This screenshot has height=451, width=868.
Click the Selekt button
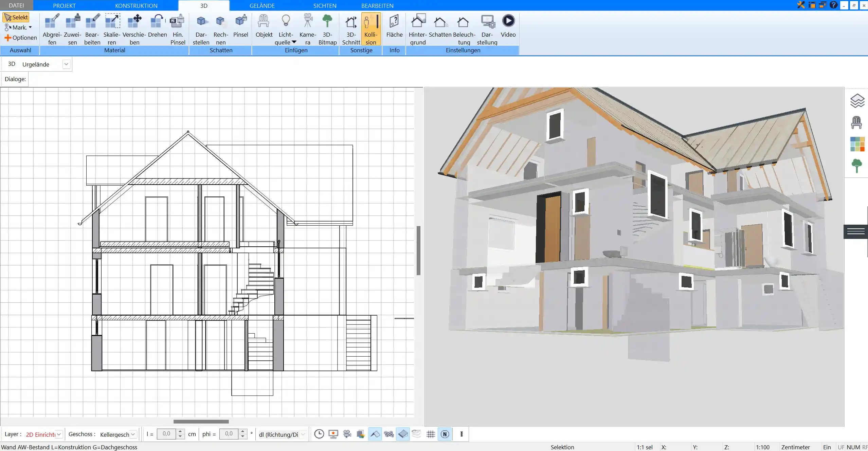coord(16,17)
